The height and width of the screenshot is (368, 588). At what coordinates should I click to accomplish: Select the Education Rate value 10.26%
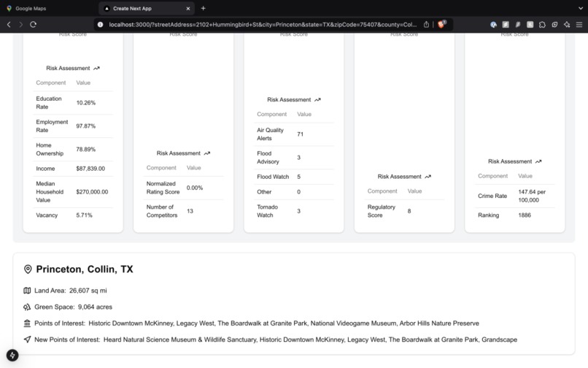[86, 102]
